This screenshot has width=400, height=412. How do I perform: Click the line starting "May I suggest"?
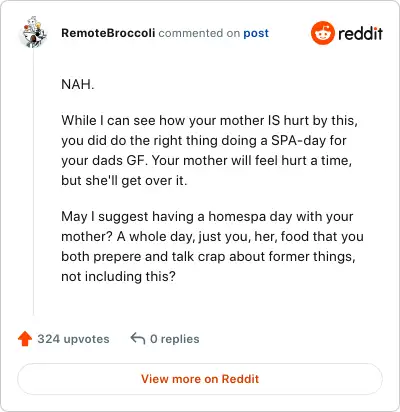click(x=207, y=217)
